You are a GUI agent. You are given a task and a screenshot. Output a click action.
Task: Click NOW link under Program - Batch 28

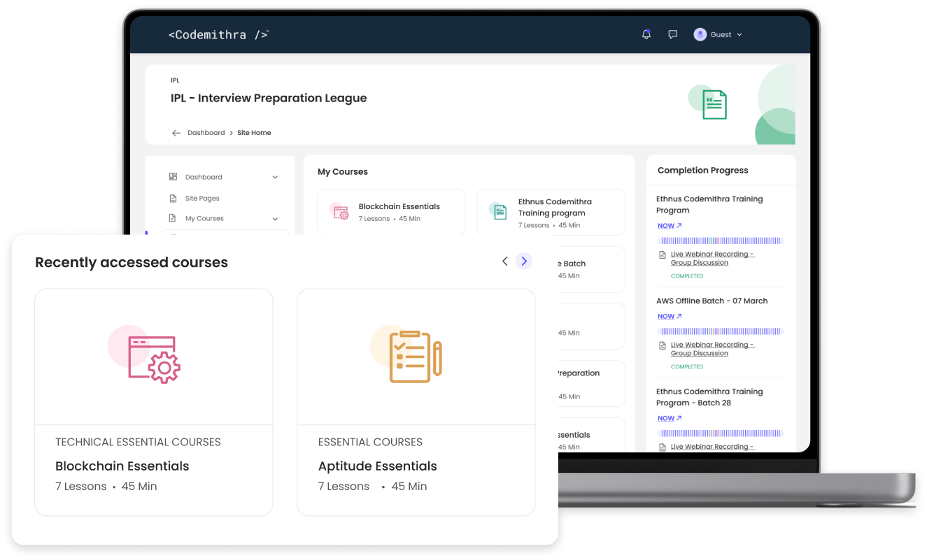(670, 418)
